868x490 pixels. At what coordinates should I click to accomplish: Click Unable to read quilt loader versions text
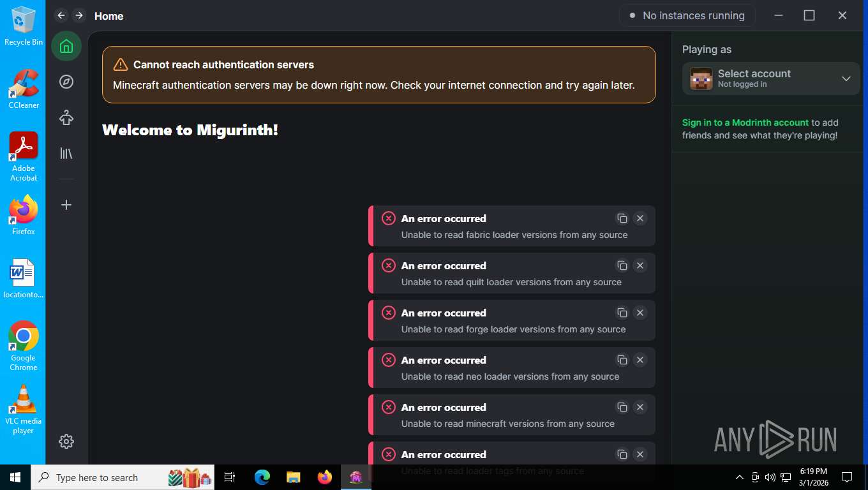[x=511, y=282]
